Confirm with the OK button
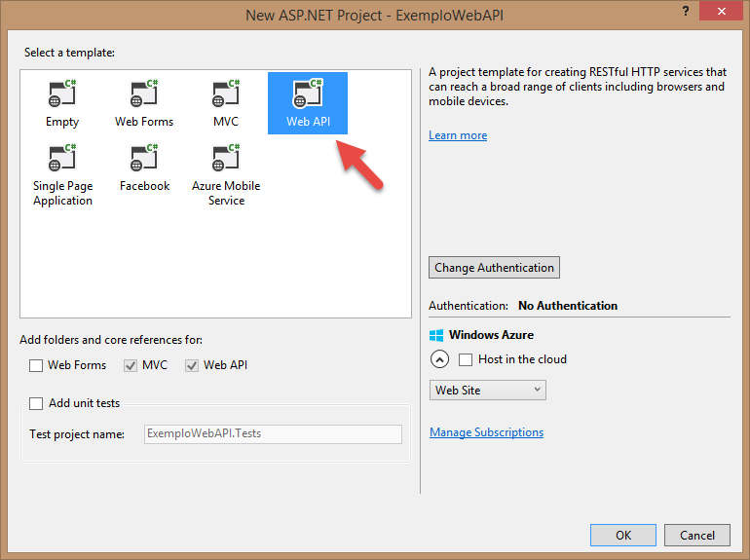The width and height of the screenshot is (750, 560). pyautogui.click(x=623, y=535)
